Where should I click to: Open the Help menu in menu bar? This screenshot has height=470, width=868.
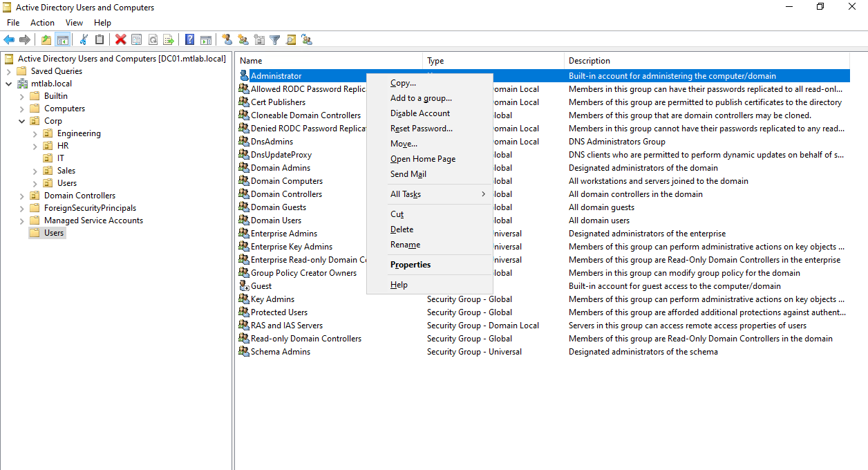(102, 23)
